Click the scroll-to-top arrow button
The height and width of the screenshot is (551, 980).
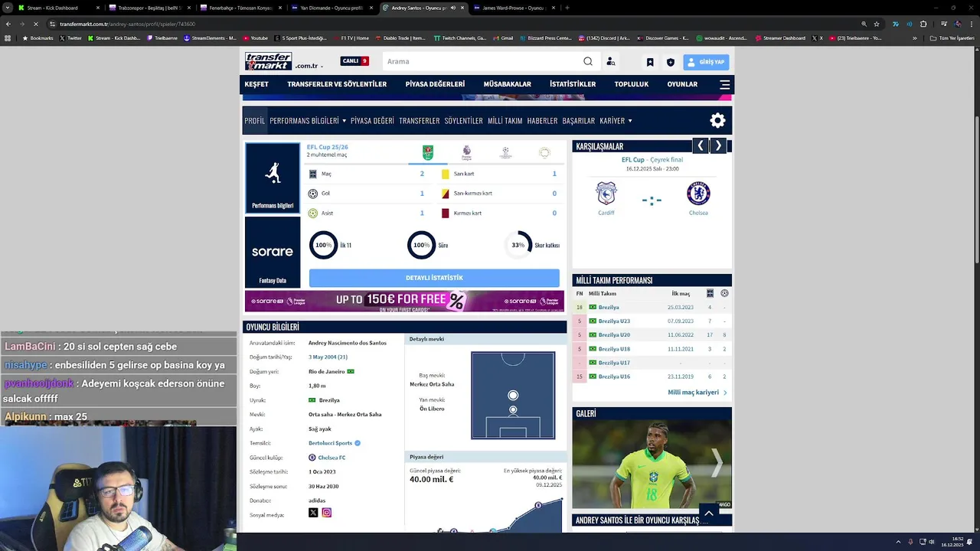tap(709, 514)
